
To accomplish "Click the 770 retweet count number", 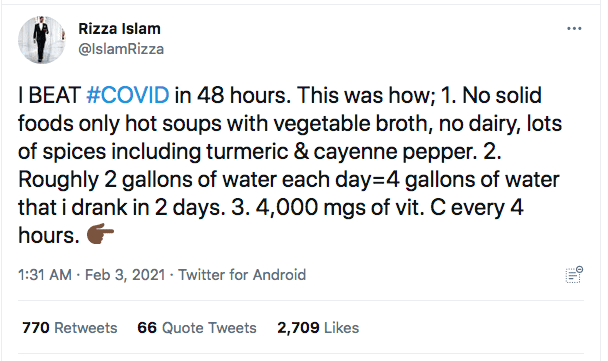I will point(36,328).
